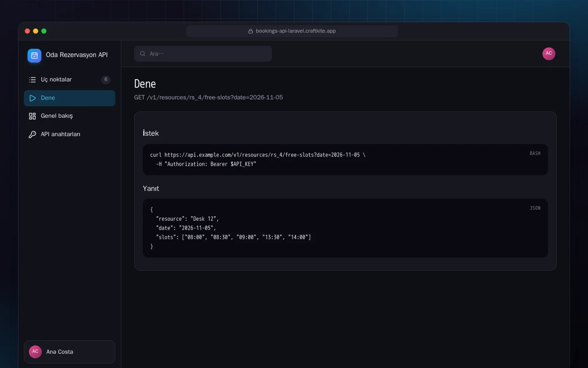Viewport: 588px width, 368px height.
Task: Click the API anahtarları key icon
Action: coord(32,134)
